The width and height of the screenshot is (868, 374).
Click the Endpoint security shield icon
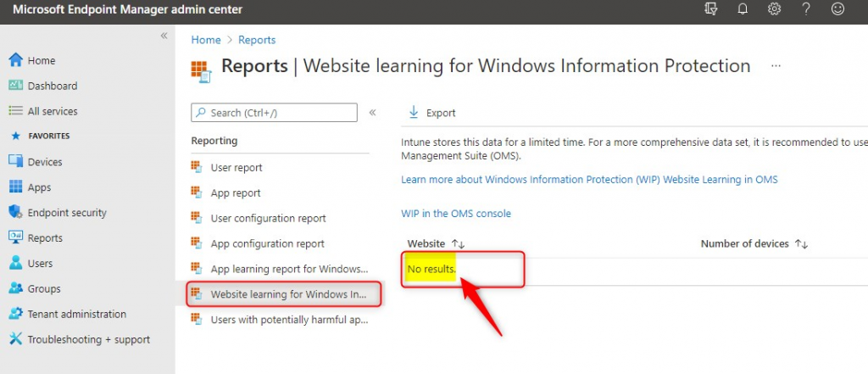click(15, 213)
